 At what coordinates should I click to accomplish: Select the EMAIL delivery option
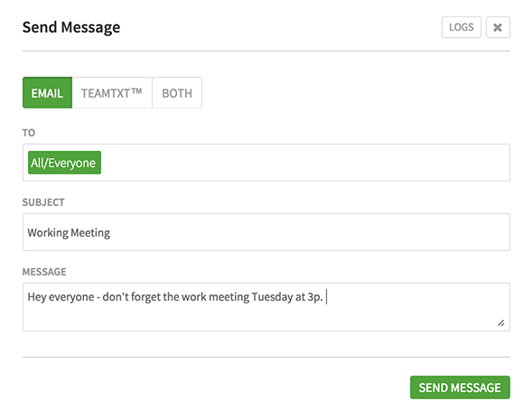click(x=48, y=93)
